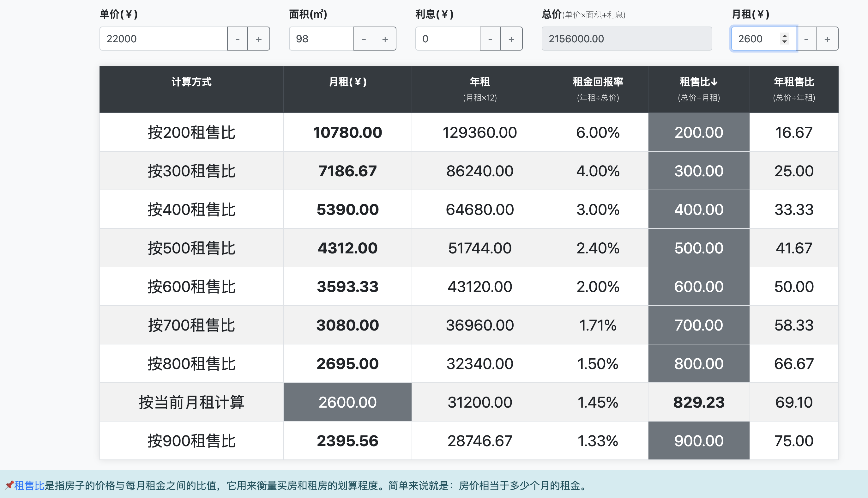868x498 pixels.
Task: Click the minus button for 单价
Action: [x=237, y=39]
